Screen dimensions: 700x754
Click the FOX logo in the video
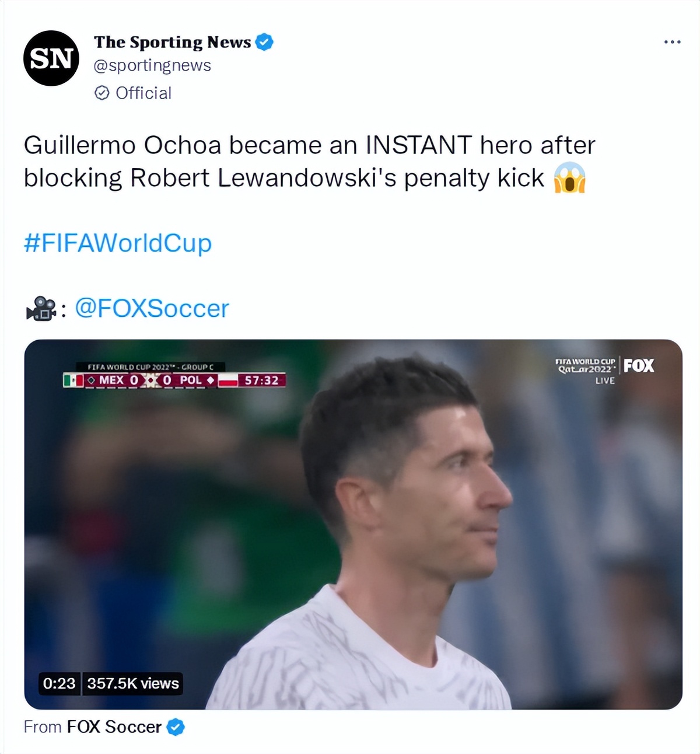pyautogui.click(x=639, y=366)
